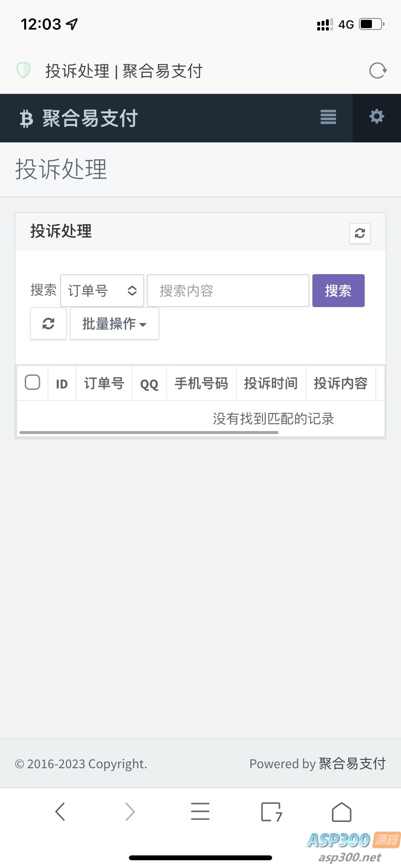Image resolution: width=401 pixels, height=868 pixels.
Task: Click the table horizontal scrollbar
Action: pos(149,432)
